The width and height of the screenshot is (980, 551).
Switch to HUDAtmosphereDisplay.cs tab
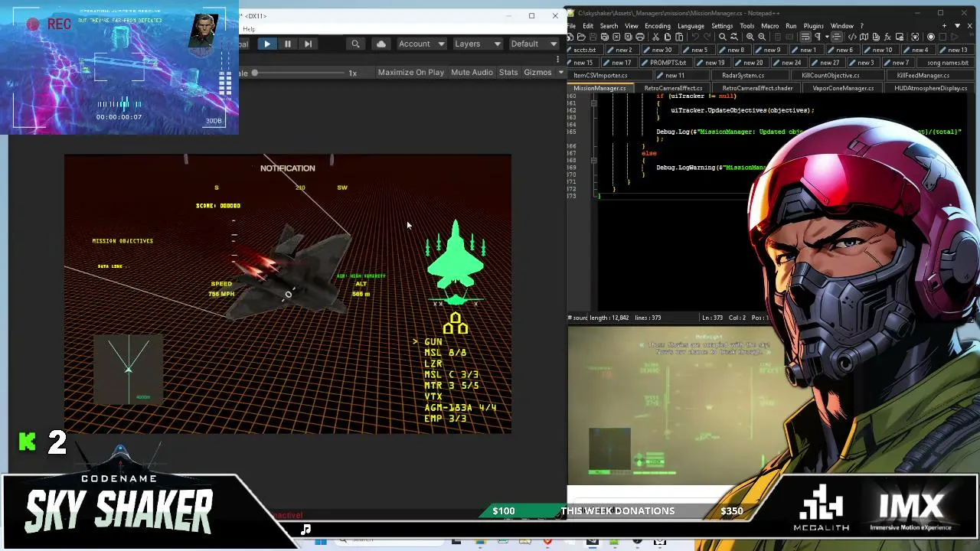[929, 89]
